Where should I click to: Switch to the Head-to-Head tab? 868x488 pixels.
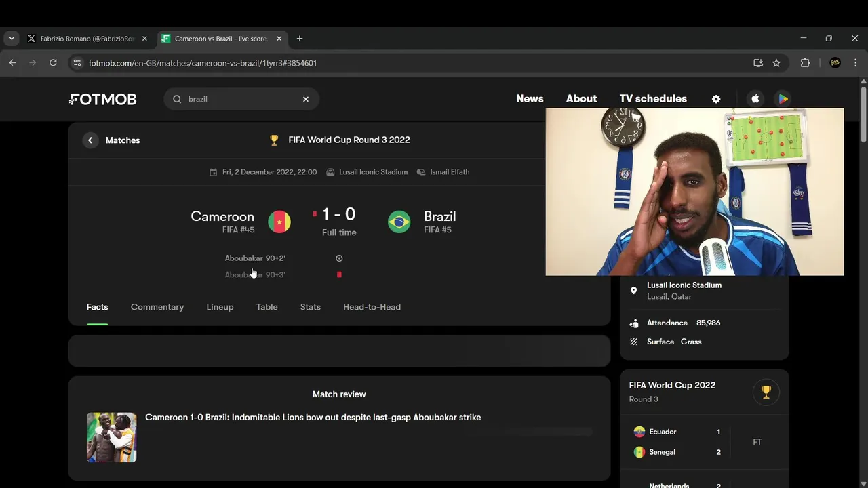[372, 307]
